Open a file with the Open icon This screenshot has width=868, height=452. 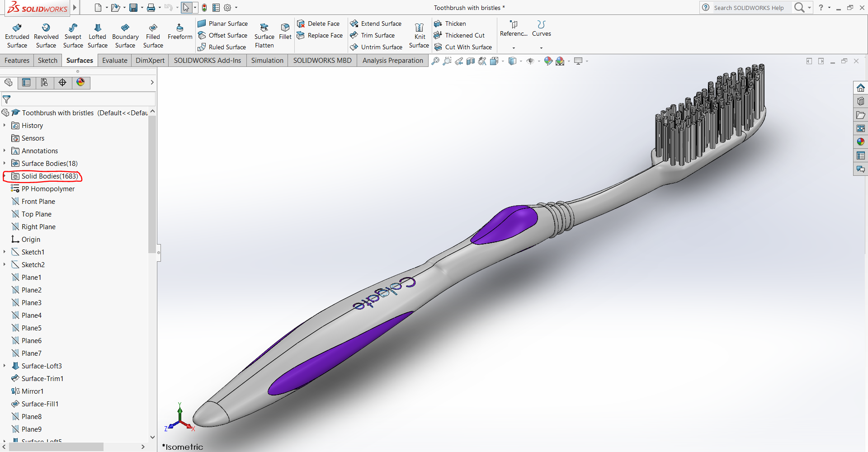click(116, 8)
